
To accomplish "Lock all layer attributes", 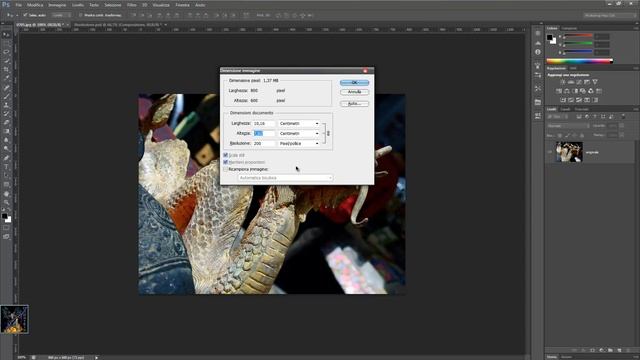I will [582, 135].
